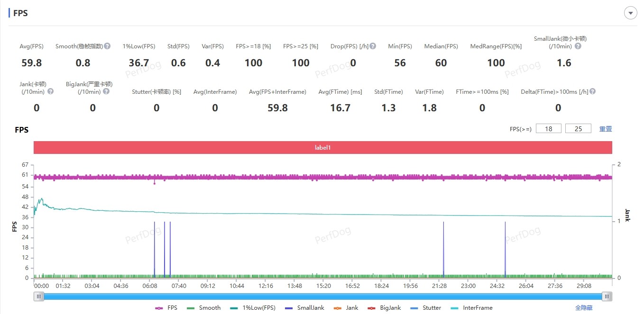The height and width of the screenshot is (314, 644).
Task: Click the FPS threshold field showing 18
Action: [549, 129]
